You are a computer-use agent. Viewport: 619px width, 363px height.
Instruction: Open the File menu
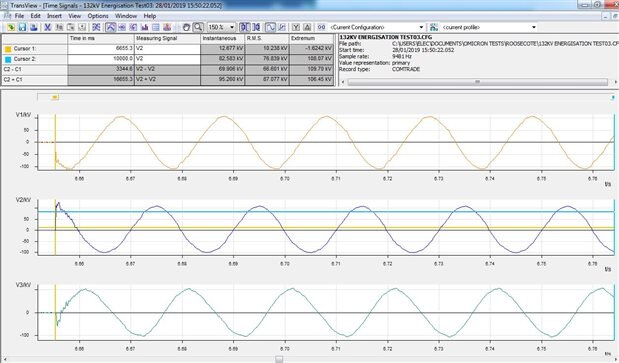point(19,16)
